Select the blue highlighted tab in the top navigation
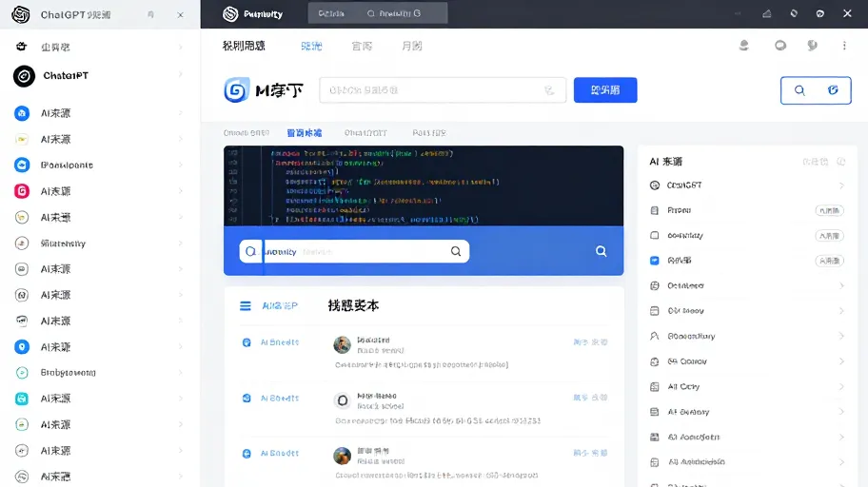This screenshot has height=487, width=868. (311, 46)
